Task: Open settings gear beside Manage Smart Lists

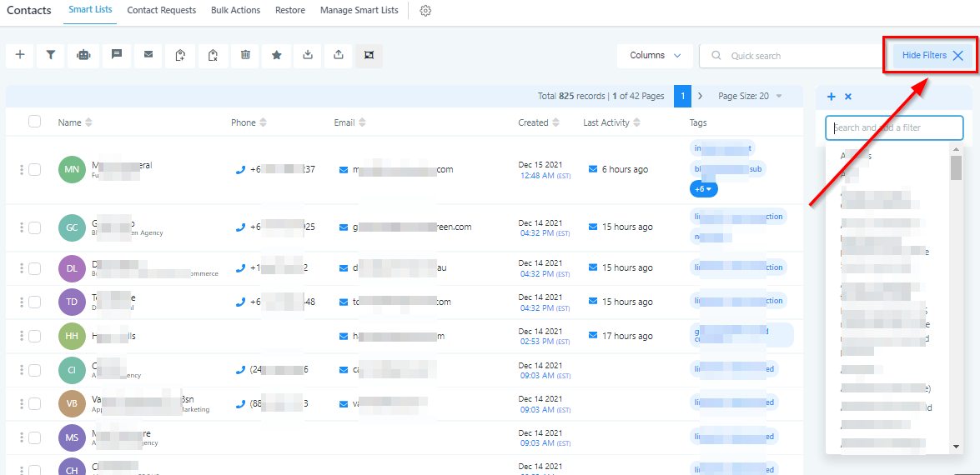Action: click(425, 11)
